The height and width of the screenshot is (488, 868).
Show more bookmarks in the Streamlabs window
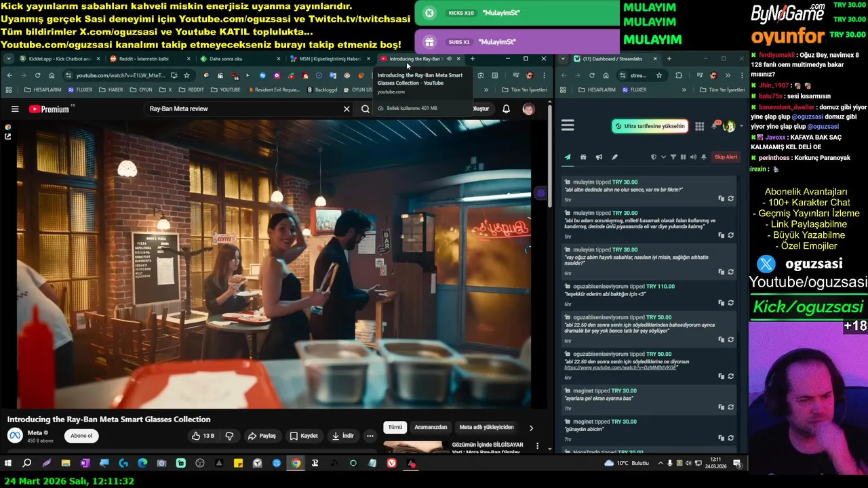click(x=684, y=89)
